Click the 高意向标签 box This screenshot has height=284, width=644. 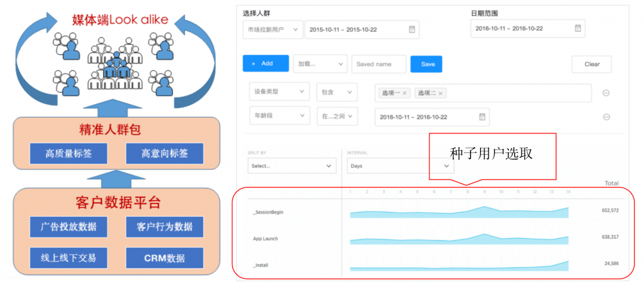coord(165,154)
